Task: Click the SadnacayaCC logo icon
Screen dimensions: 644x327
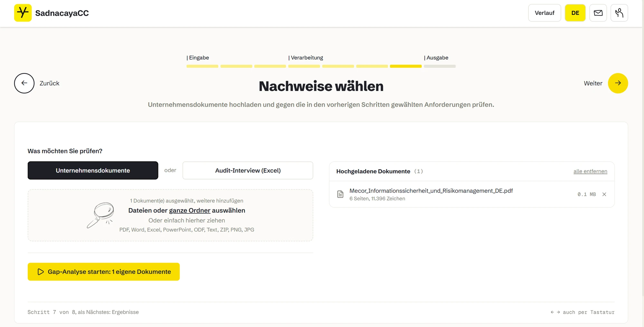Action: tap(23, 13)
